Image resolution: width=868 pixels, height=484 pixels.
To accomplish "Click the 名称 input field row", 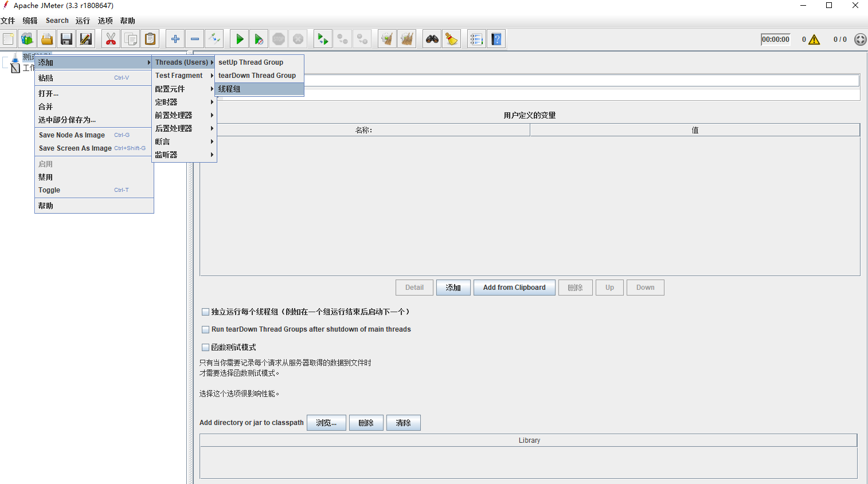I will tap(365, 130).
